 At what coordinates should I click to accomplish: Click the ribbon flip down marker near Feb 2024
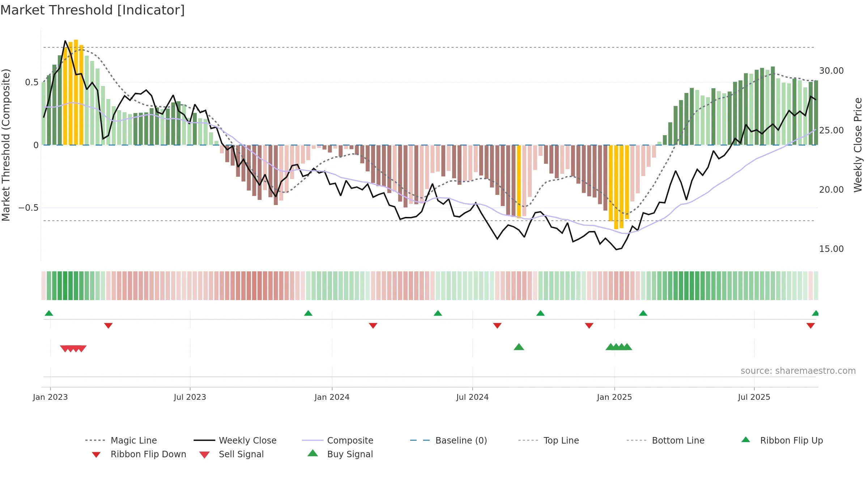[373, 326]
